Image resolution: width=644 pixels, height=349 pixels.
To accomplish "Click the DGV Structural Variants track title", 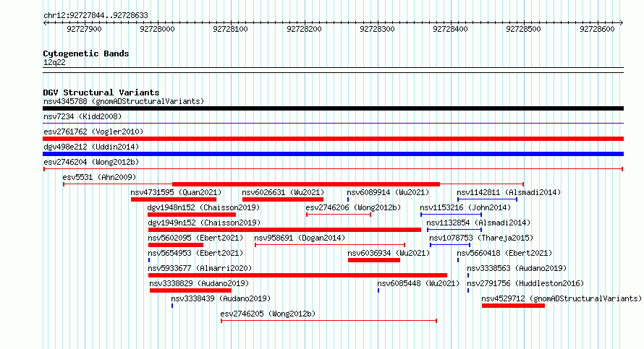I will 101,92.
